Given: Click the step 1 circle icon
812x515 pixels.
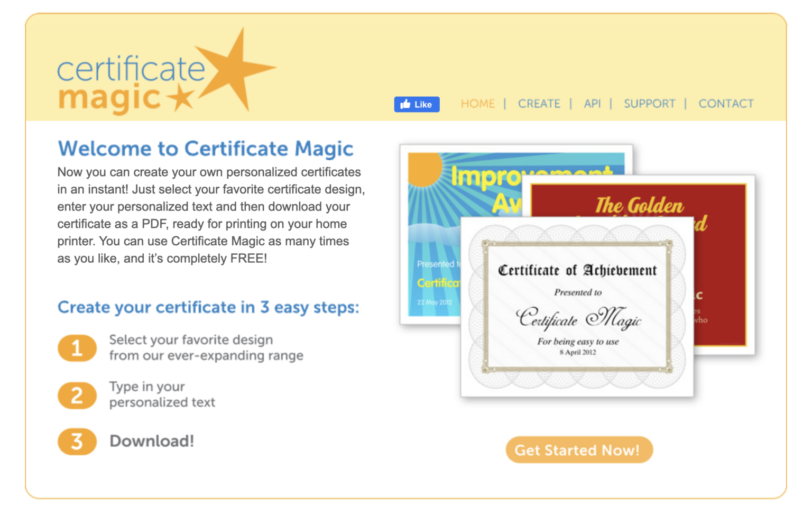Looking at the screenshot, I should (77, 348).
